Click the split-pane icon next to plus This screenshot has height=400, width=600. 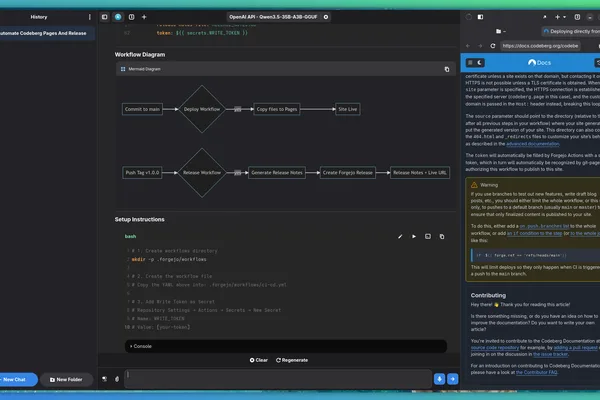click(131, 17)
